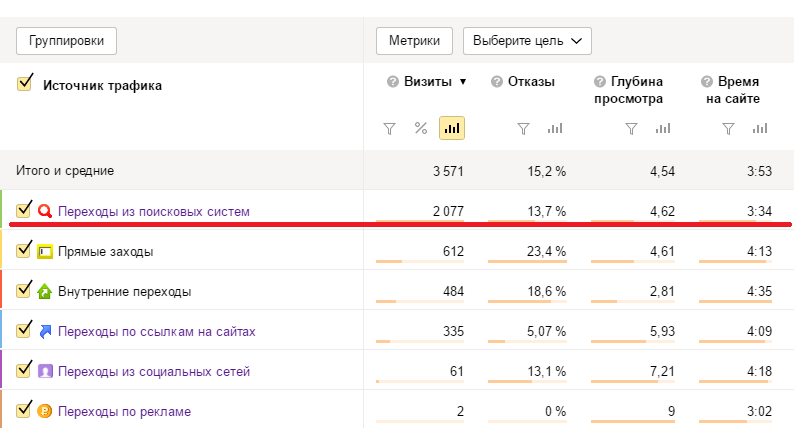Open the Группировки button
Screen dimensions: 794x428
(x=66, y=41)
